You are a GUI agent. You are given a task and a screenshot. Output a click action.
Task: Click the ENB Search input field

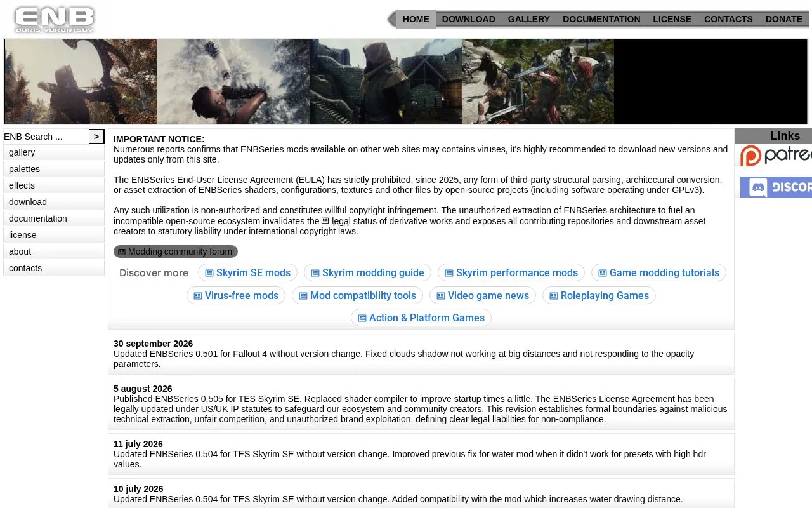coord(46,137)
